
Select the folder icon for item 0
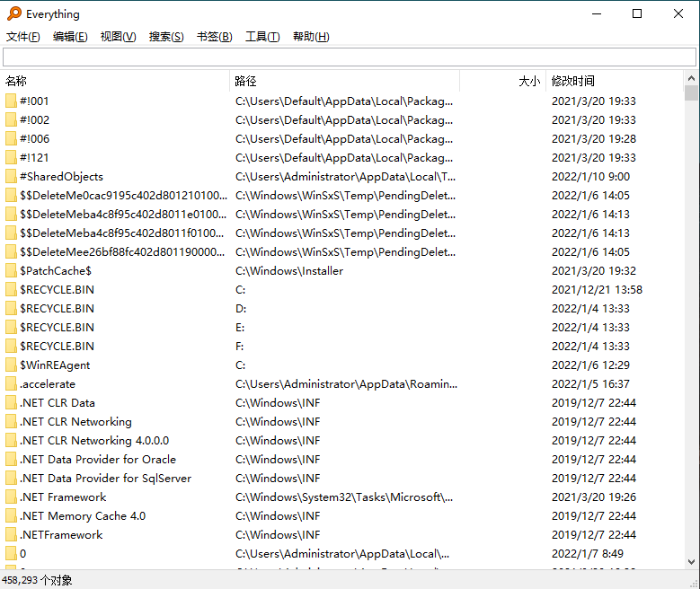pos(11,553)
